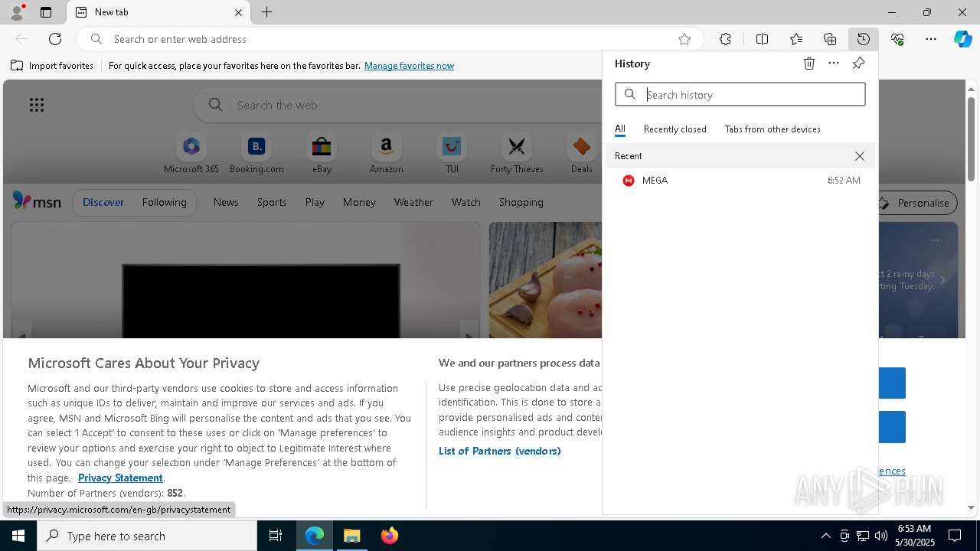Open eBay quick link
This screenshot has height=551, width=980.
(322, 154)
